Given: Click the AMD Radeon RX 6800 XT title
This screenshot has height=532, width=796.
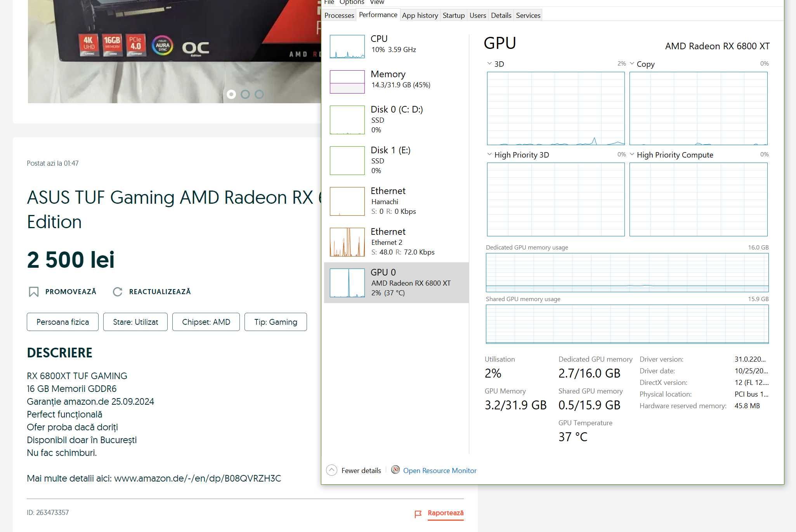Looking at the screenshot, I should 717,46.
